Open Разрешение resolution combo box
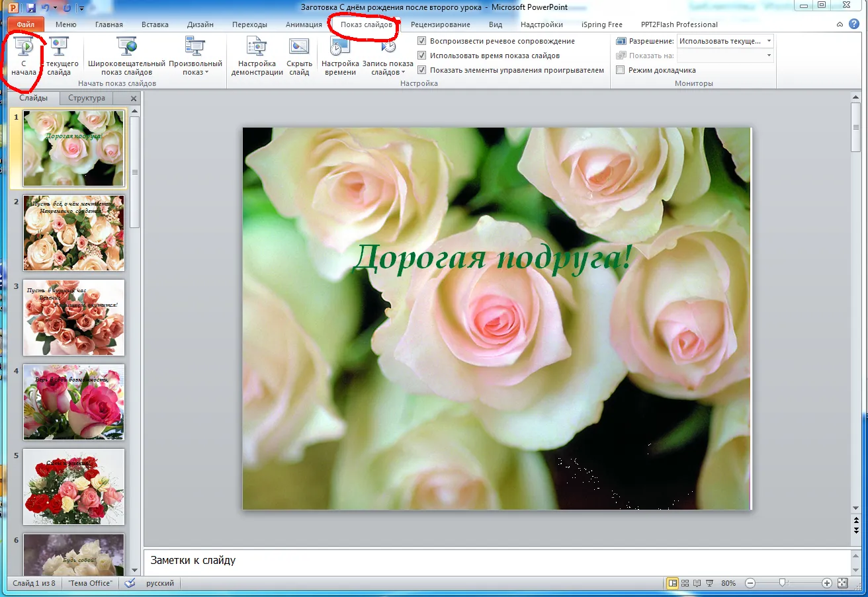The height and width of the screenshot is (597, 868). tap(725, 41)
